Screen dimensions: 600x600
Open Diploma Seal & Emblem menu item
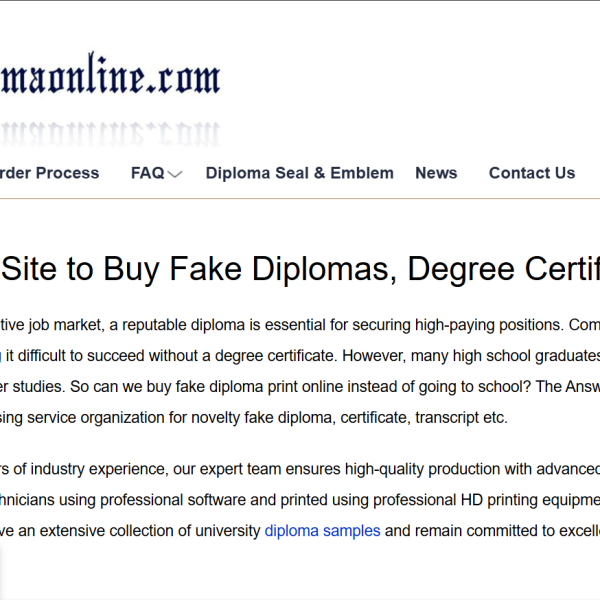[x=299, y=173]
